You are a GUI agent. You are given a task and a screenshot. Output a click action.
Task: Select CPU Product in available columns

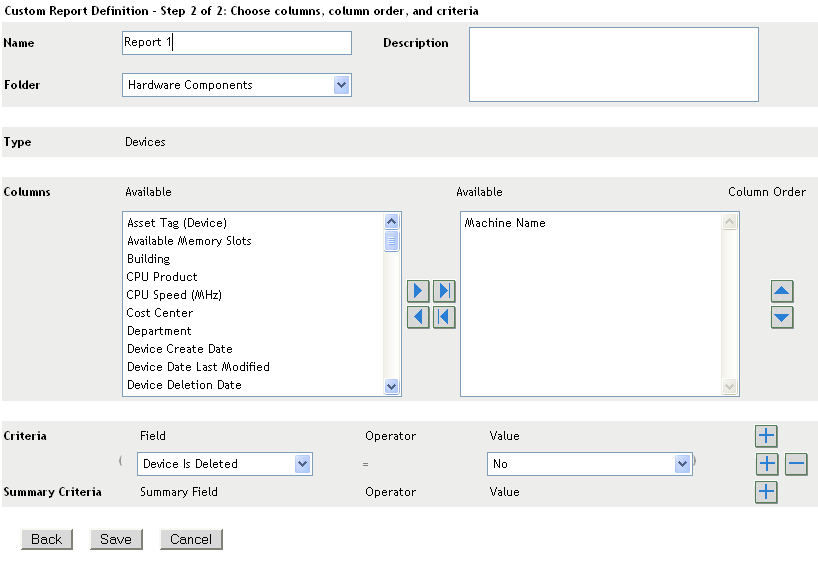pos(162,277)
